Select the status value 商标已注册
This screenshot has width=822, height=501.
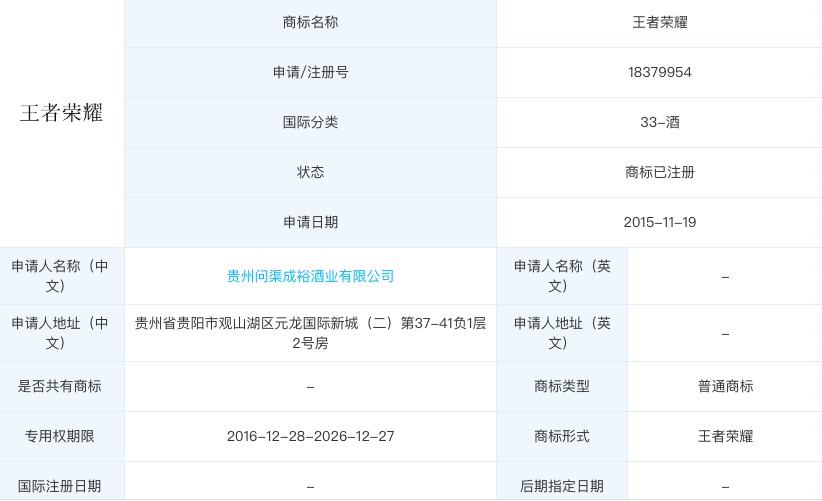[659, 172]
